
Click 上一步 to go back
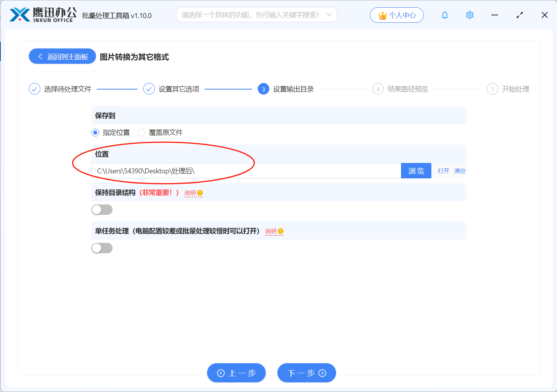click(x=236, y=373)
